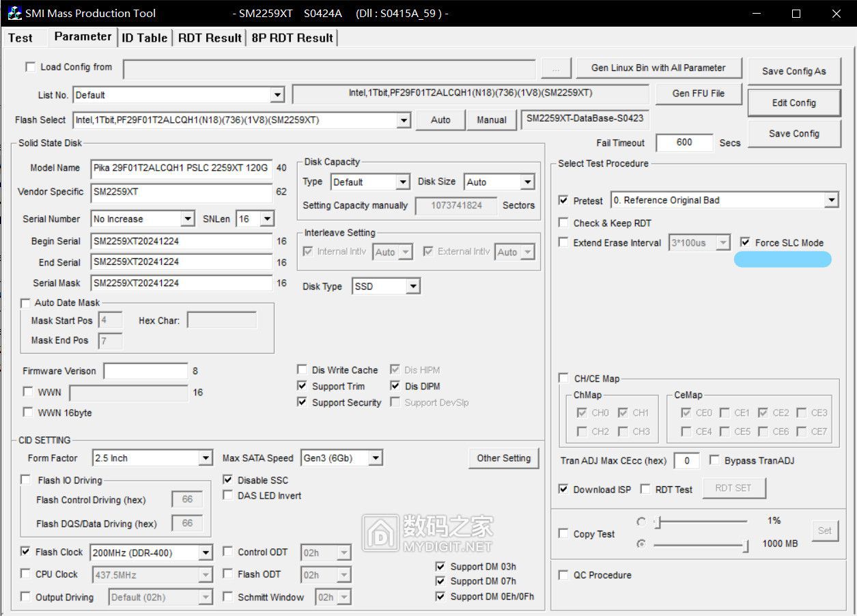Click the Firmware Verison input field
Image resolution: width=857 pixels, height=616 pixels.
coord(145,371)
